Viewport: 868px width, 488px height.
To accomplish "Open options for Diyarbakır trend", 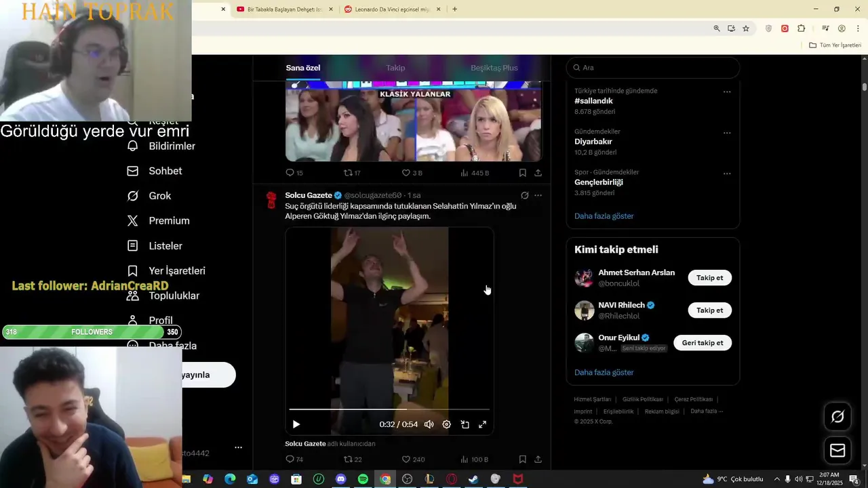I will (x=727, y=133).
